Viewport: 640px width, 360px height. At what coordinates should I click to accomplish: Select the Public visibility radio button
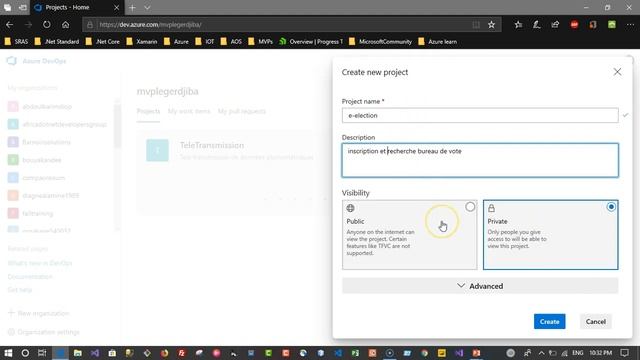[470, 207]
